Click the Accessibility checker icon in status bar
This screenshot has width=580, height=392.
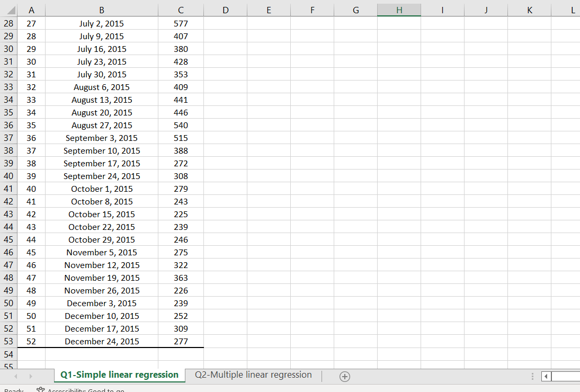(x=39, y=389)
